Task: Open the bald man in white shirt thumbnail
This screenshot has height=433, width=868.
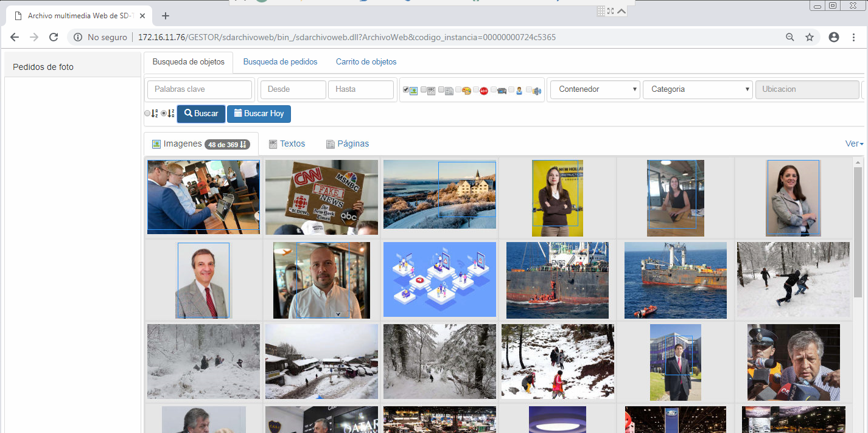Action: pyautogui.click(x=321, y=280)
